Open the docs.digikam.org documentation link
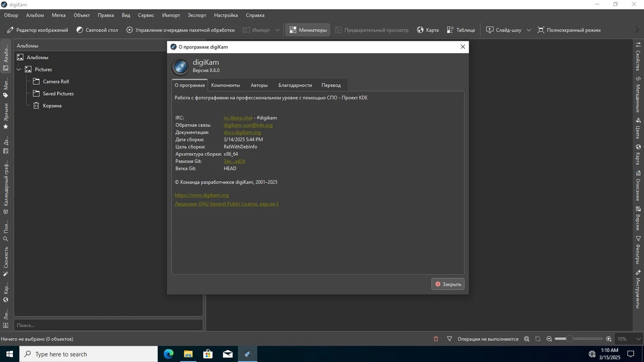This screenshot has height=362, width=644. 242,132
